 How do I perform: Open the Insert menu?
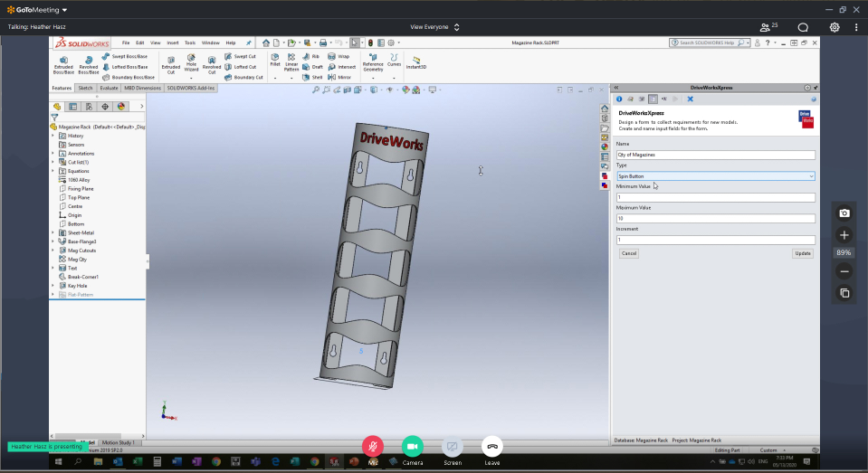173,43
